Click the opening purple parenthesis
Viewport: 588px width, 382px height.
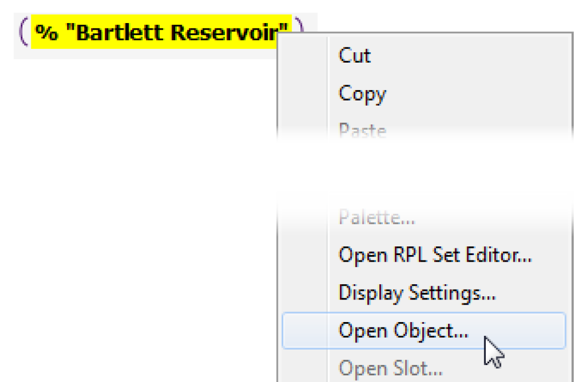(x=23, y=32)
